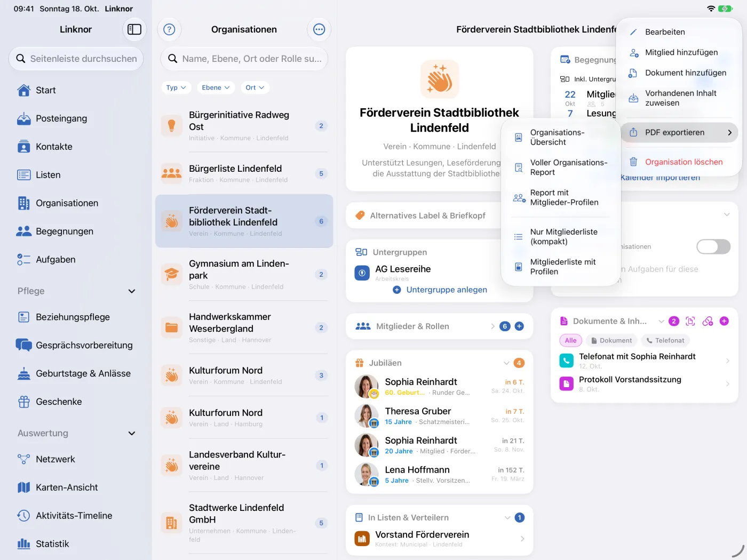
Task: Filter documents by Telefonat chip
Action: 665,340
